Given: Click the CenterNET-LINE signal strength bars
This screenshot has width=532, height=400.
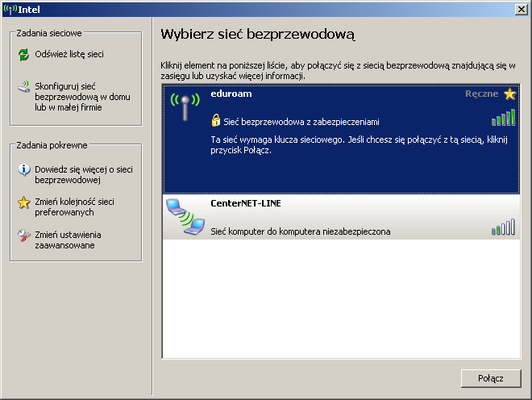Looking at the screenshot, I should point(503,228).
